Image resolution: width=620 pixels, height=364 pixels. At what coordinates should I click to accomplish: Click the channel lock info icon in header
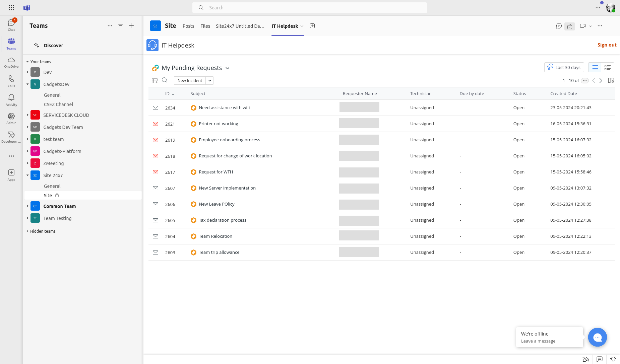pos(570,26)
